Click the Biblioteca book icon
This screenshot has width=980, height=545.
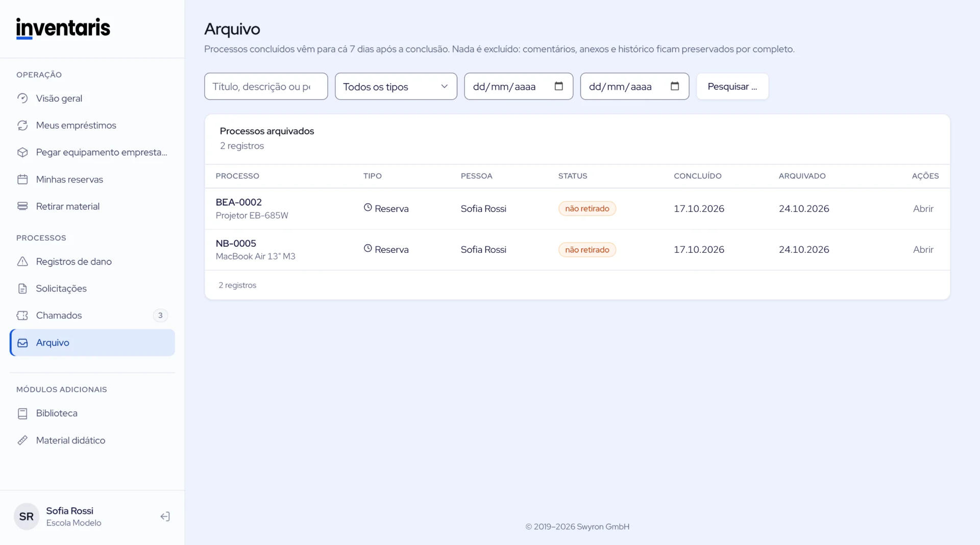point(22,413)
